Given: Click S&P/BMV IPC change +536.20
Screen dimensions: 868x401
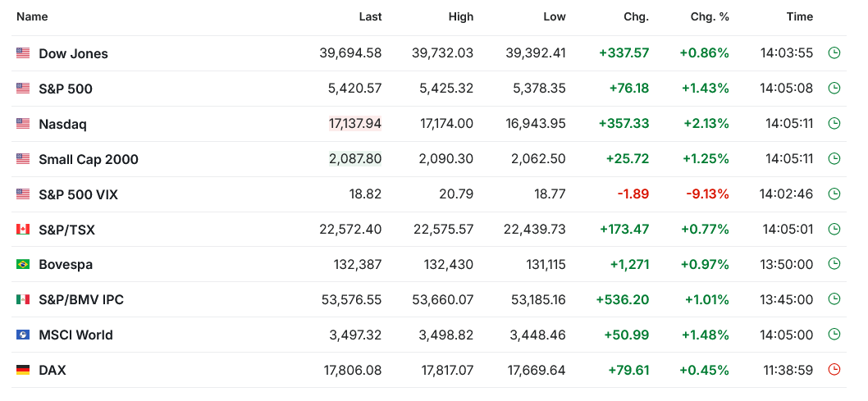Looking at the screenshot, I should 622,299.
